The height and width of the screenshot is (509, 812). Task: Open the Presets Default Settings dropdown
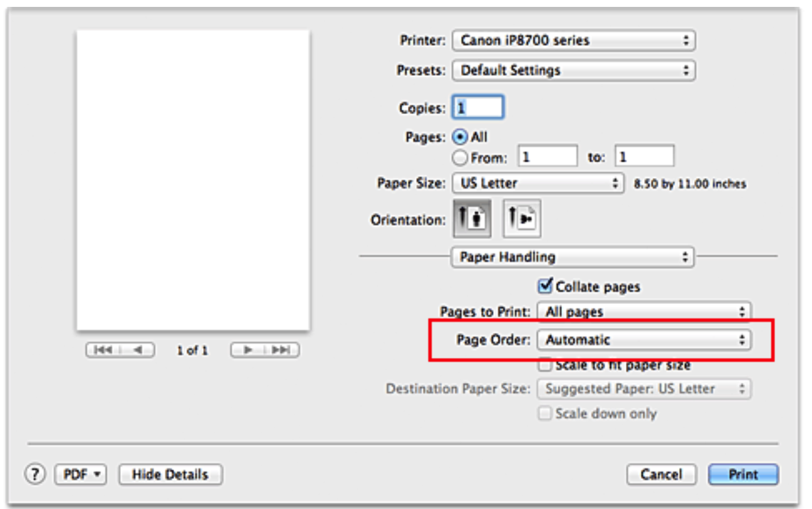pos(574,70)
